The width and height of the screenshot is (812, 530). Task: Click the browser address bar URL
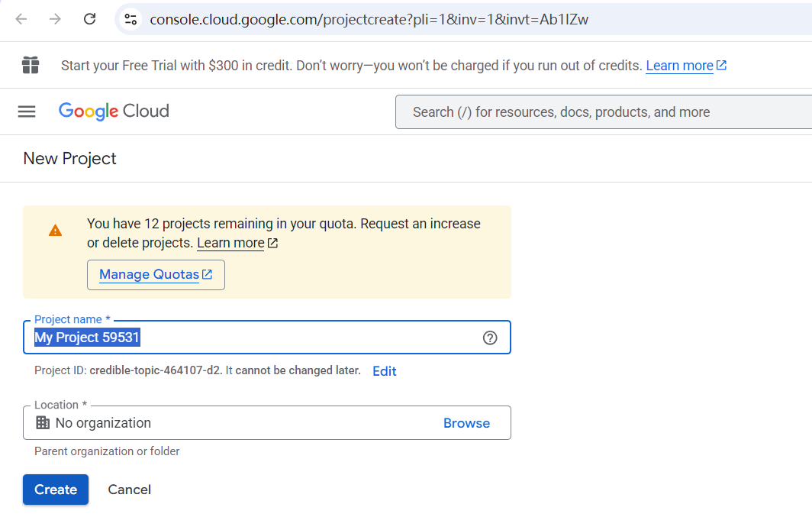(x=369, y=19)
